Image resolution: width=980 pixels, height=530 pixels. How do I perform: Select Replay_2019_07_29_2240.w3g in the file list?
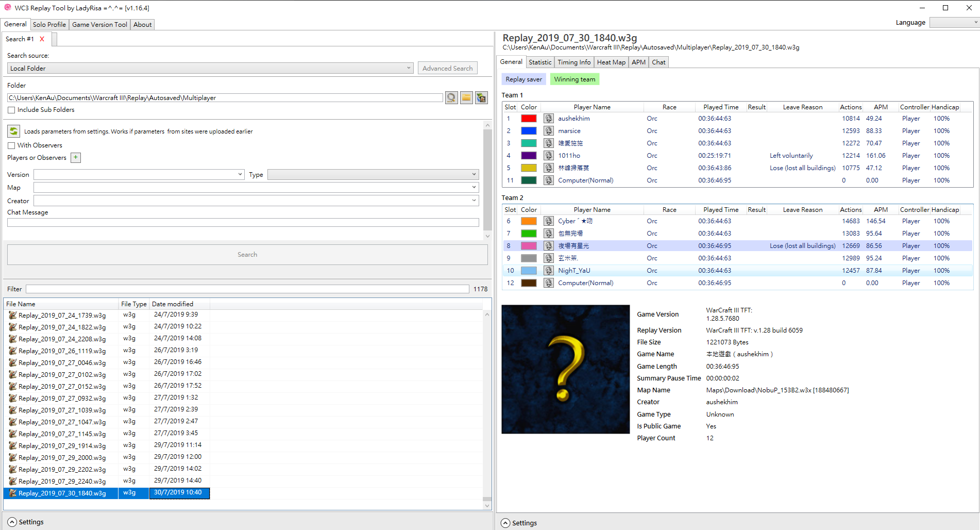coord(62,482)
